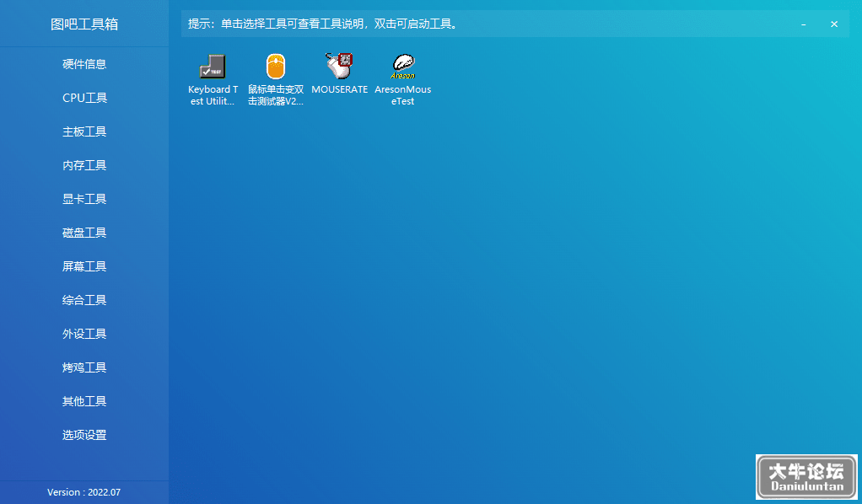Open 磁盘工具 in the sidebar
The image size is (862, 504).
click(84, 233)
